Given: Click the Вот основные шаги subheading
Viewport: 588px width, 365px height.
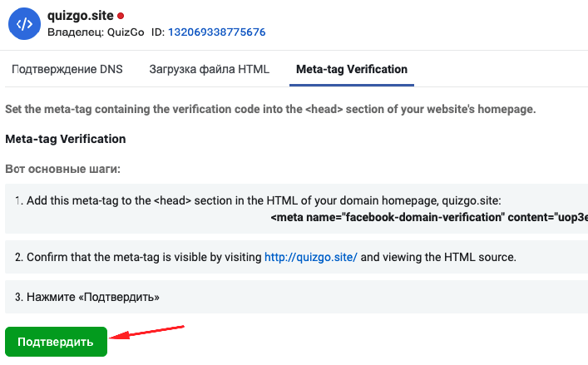Looking at the screenshot, I should tap(62, 169).
